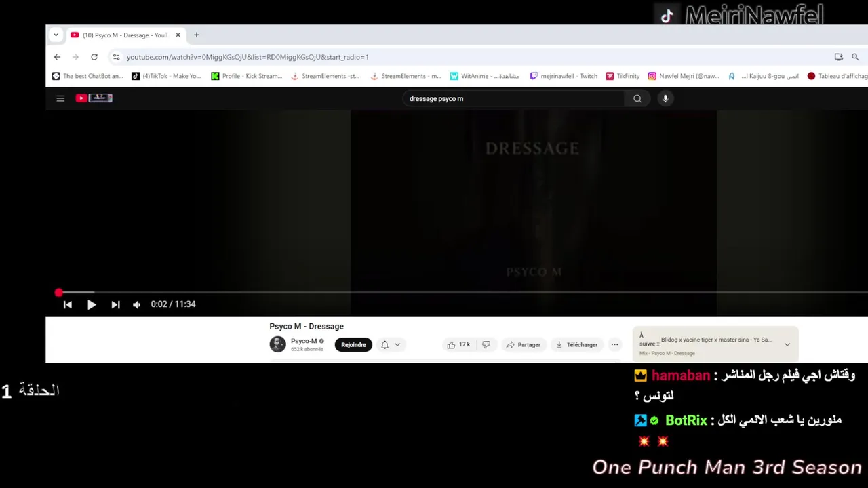Open the browser tab list chevron
This screenshot has width=868, height=488.
(56, 35)
